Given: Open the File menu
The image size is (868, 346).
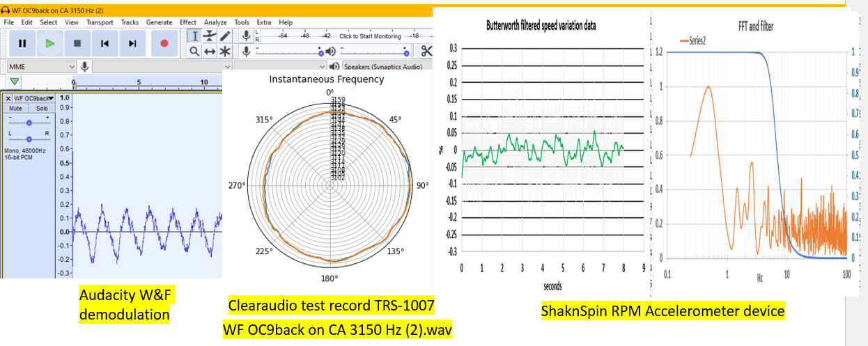Looking at the screenshot, I should 8,22.
